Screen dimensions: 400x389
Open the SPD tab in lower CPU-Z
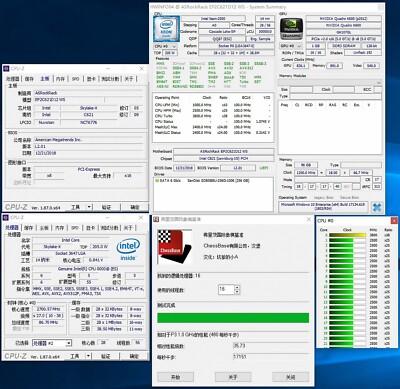click(75, 228)
